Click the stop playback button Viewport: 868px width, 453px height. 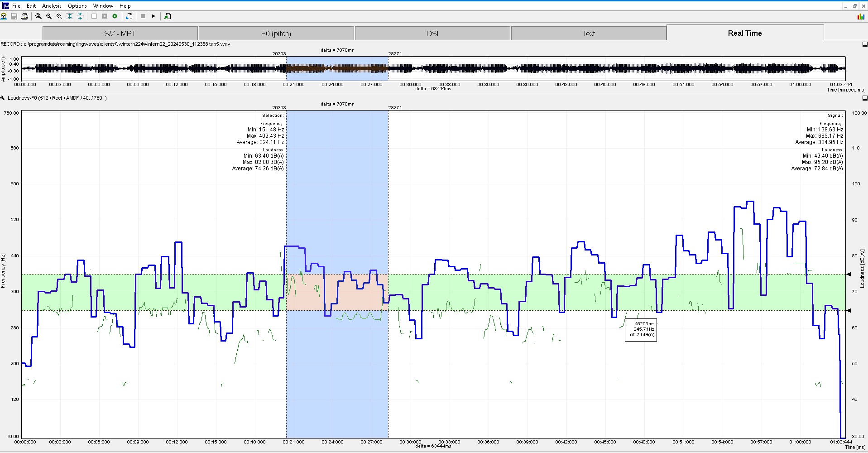pyautogui.click(x=143, y=16)
